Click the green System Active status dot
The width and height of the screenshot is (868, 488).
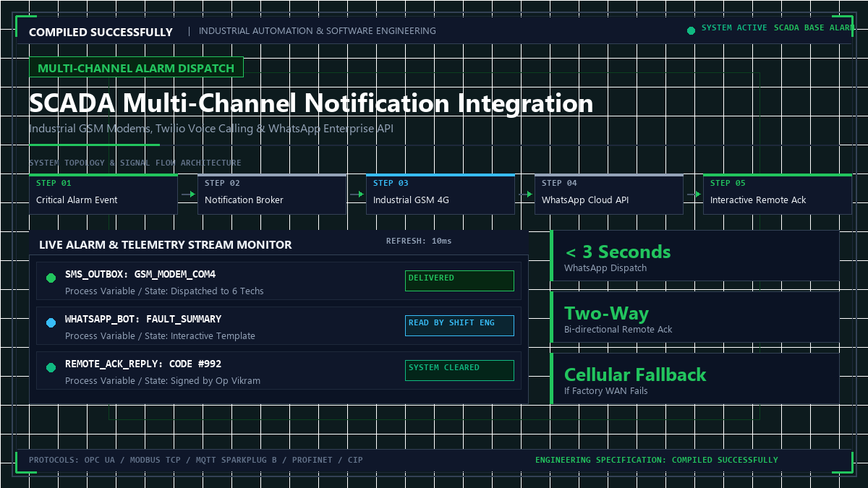point(691,30)
